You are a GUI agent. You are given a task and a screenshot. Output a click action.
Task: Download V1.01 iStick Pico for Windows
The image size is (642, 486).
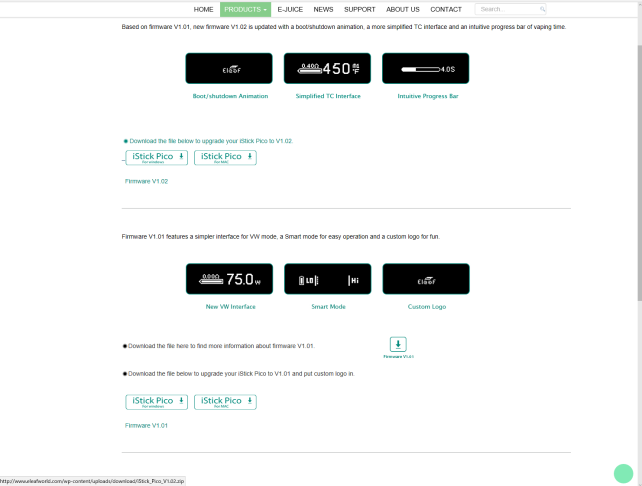coord(156,402)
